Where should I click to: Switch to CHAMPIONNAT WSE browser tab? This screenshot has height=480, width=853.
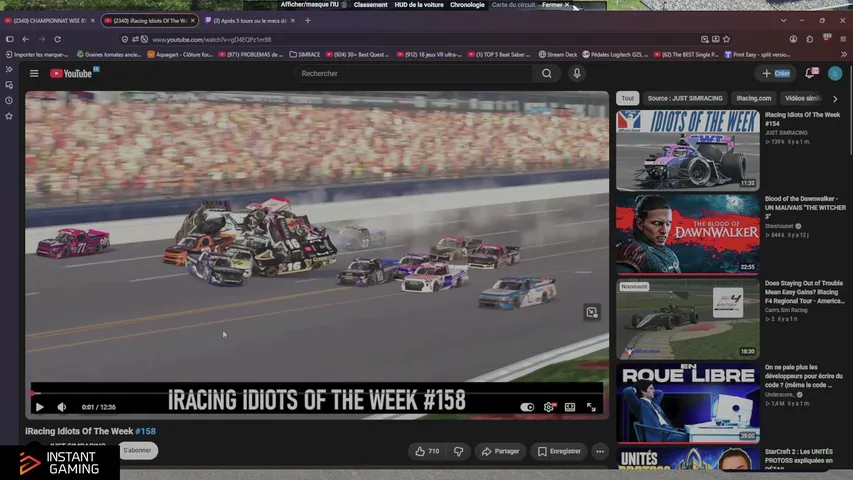[x=49, y=21]
